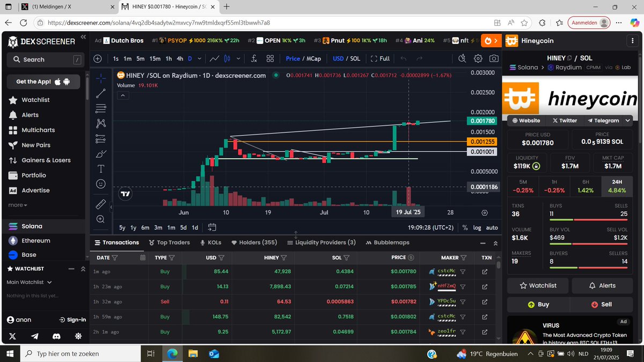The image size is (644, 362).
Task: Open Liquidity Providers (3) tab
Action: click(321, 242)
